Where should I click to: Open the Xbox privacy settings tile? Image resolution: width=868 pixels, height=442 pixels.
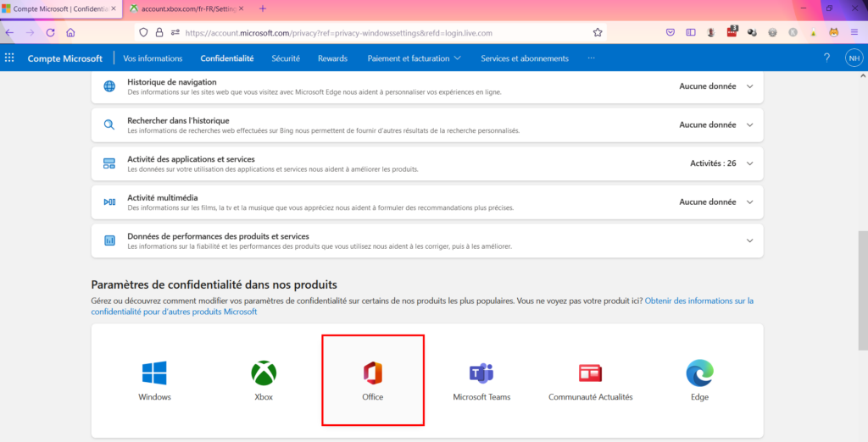pos(264,380)
